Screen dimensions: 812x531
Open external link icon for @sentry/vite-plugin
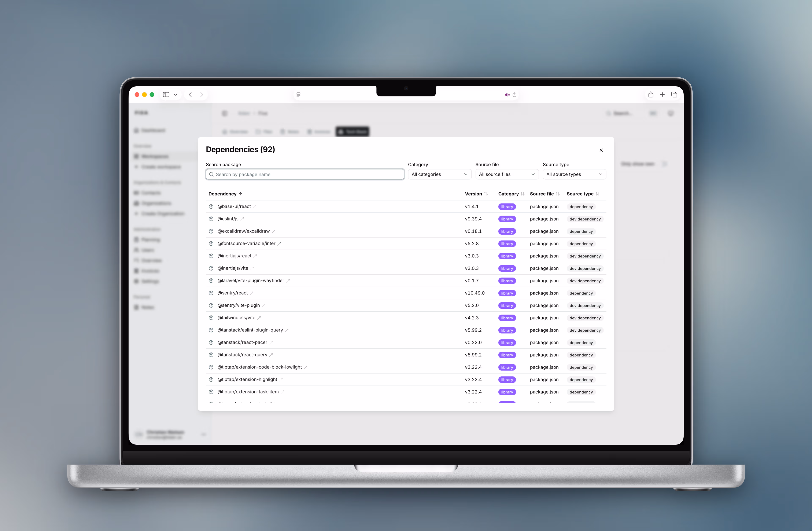pos(264,305)
